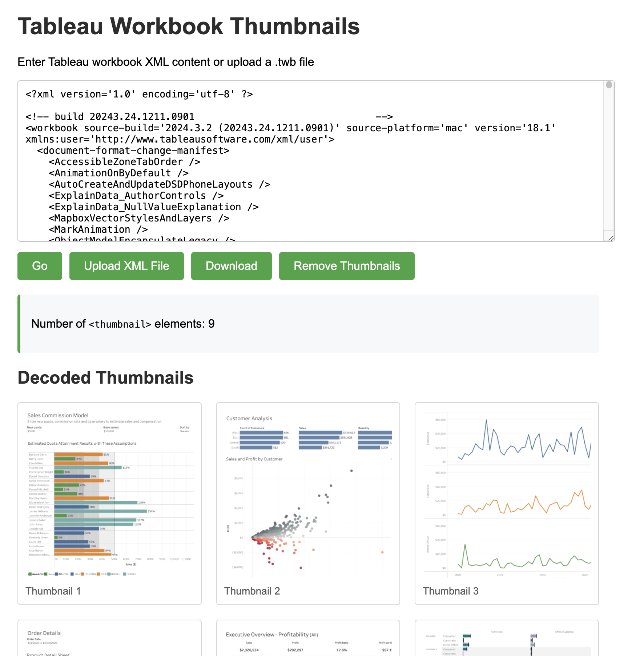
Task: Click the "Decoded Thumbnails" heading
Action: 105,377
